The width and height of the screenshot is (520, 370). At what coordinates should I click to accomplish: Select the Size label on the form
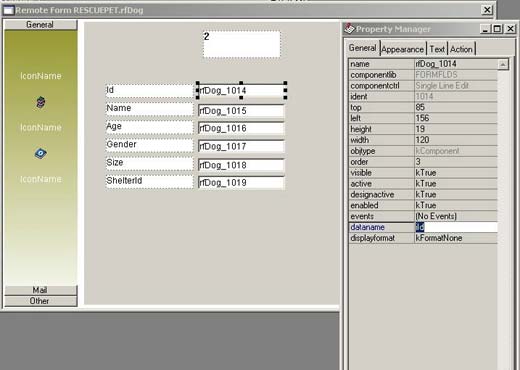(x=149, y=163)
